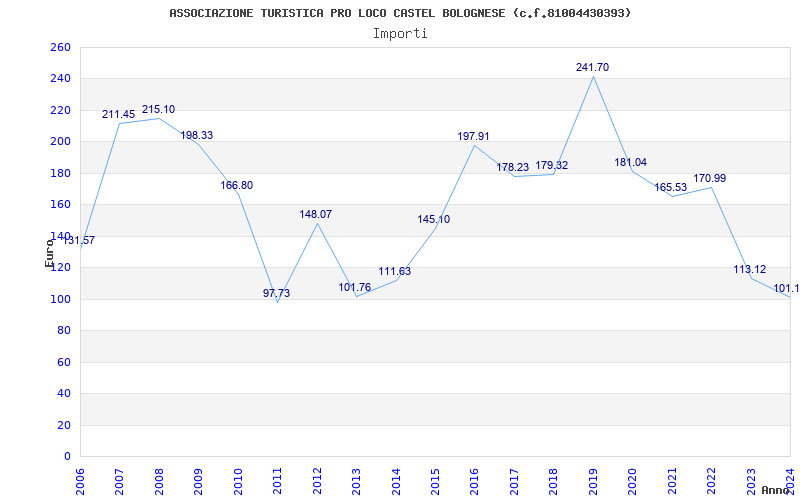
Task: Click the y-axis value 260
Action: point(61,47)
